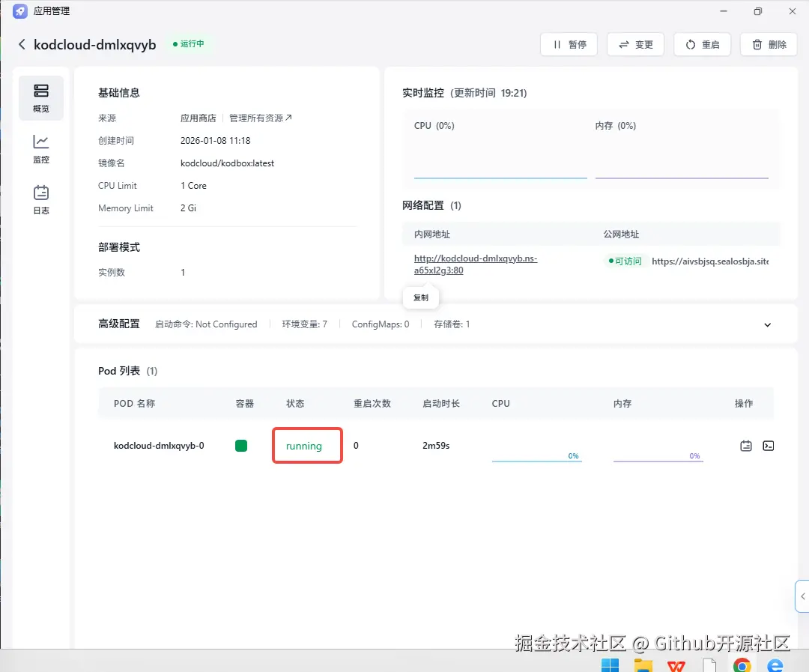Click 环境变量: 7 entry

click(x=304, y=324)
